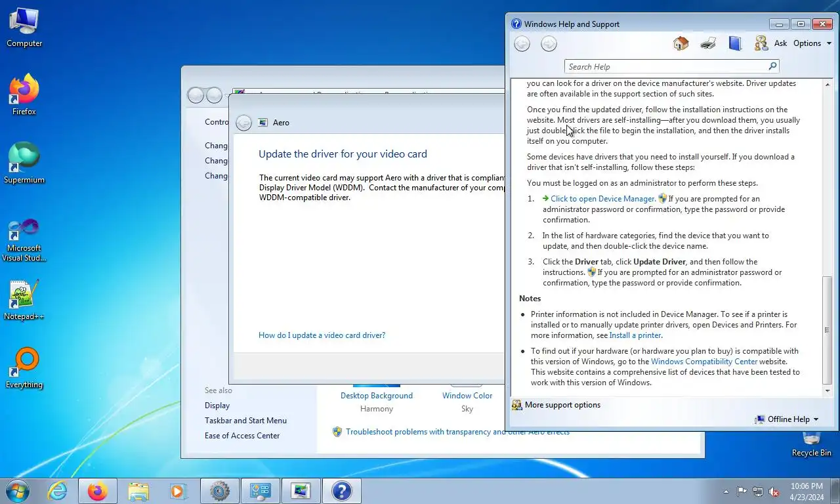
Task: Click Personalization window forward button
Action: tap(214, 95)
